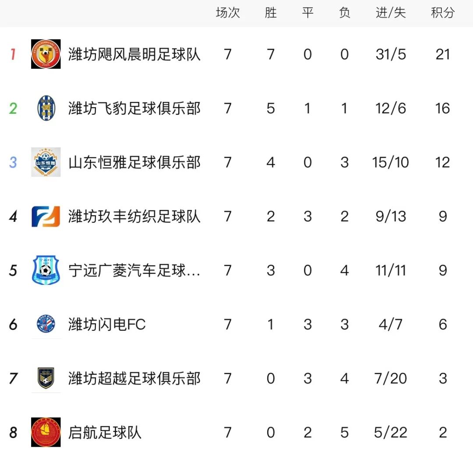Select the 潍坊玖丰纺织足球队 logo icon

[46, 216]
